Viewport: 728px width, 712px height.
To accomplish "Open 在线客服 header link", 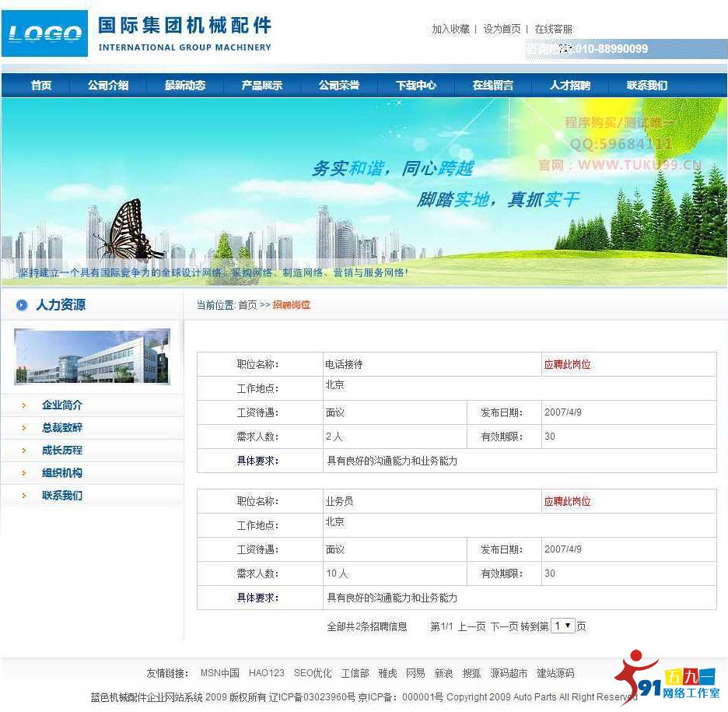I will (x=553, y=29).
